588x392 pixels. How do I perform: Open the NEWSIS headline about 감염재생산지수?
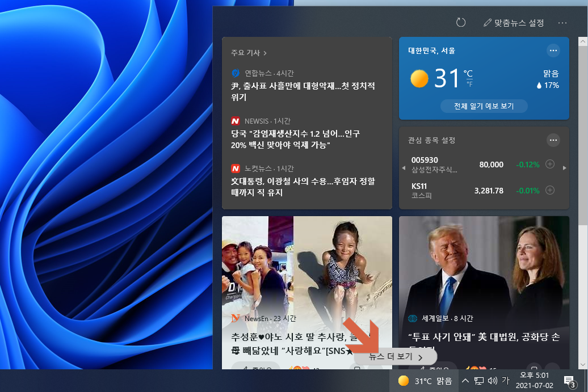[296, 139]
